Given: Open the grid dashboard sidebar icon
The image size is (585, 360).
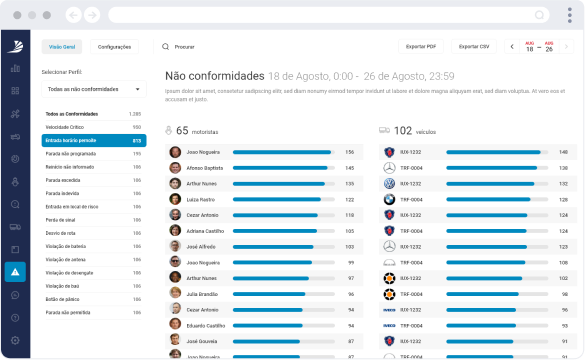Looking at the screenshot, I should (x=15, y=91).
